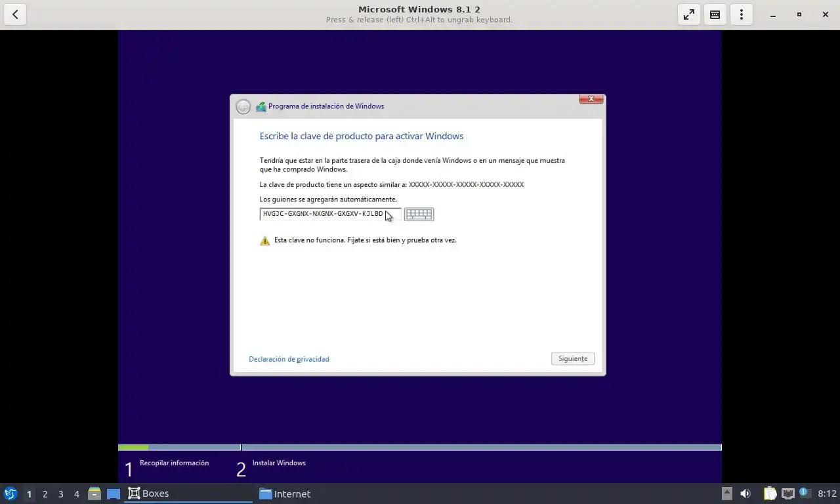This screenshot has width=840, height=504.
Task: Close the Boxes window
Action: point(826,14)
